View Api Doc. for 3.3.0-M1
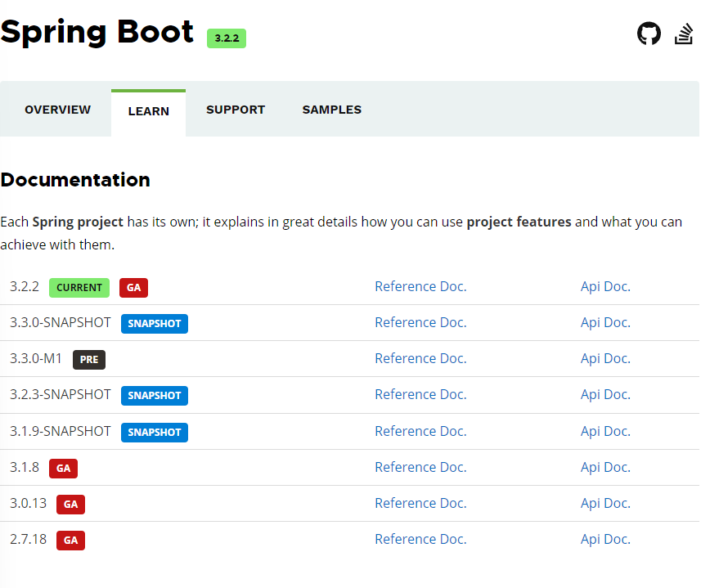Viewport: 710px width, 588px height. pos(605,358)
